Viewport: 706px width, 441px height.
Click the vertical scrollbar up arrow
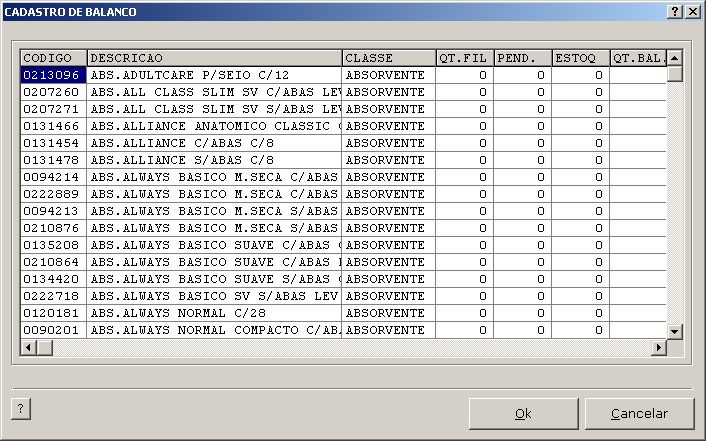click(674, 58)
